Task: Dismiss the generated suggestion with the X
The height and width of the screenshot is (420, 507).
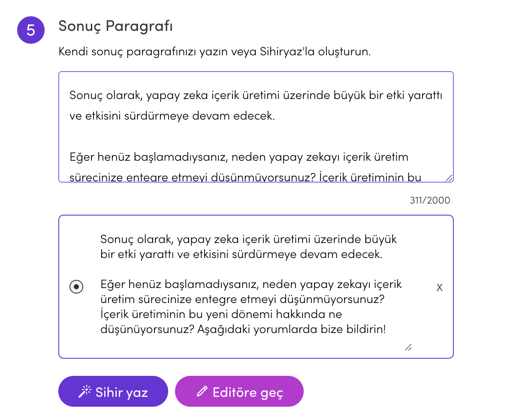Action: click(x=439, y=287)
